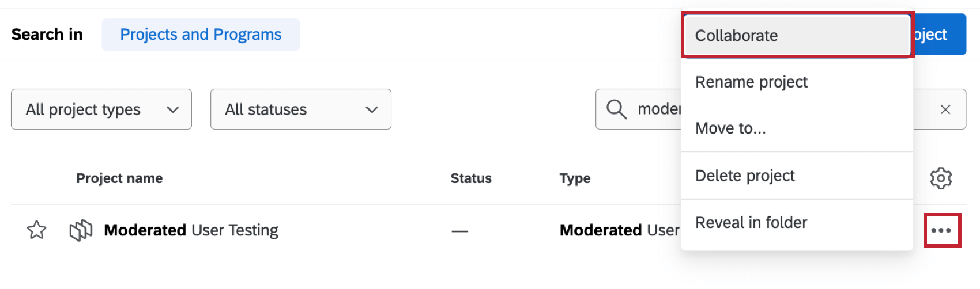Click the magnifying glass search icon
The height and width of the screenshot is (289, 980).
[x=616, y=109]
